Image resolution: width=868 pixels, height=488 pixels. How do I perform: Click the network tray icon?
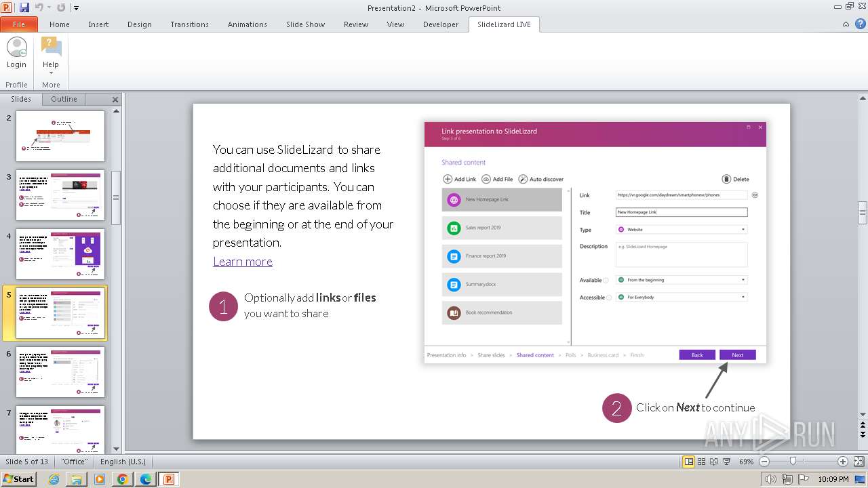[x=787, y=479]
